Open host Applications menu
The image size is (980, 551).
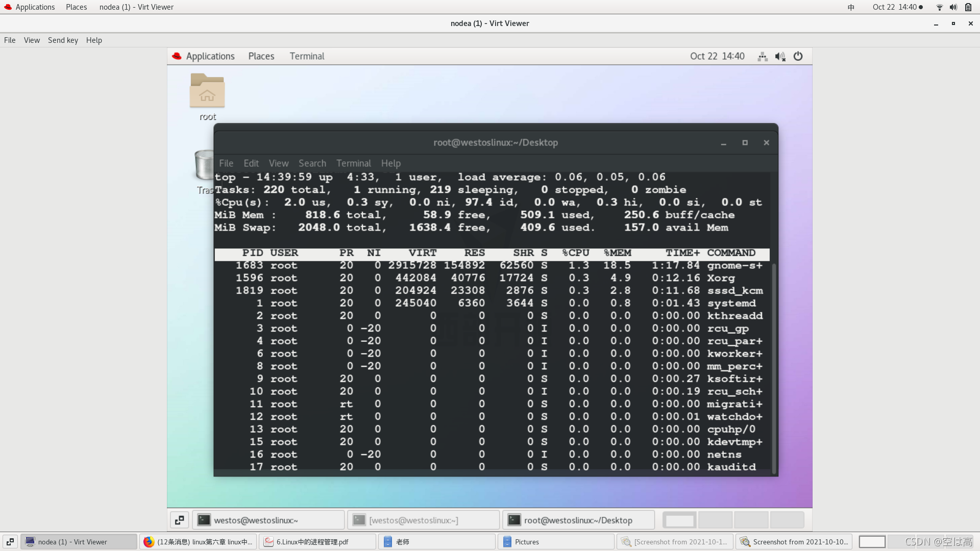pyautogui.click(x=35, y=7)
